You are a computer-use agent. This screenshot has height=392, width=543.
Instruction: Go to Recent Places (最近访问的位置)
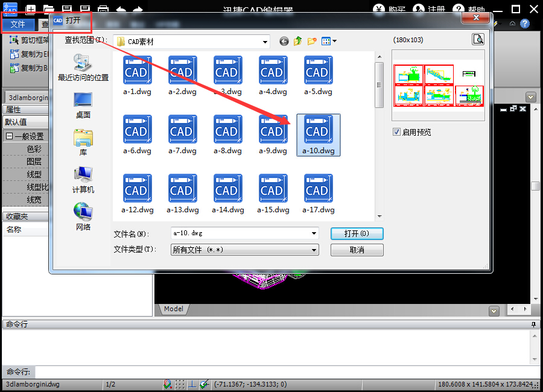point(83,68)
